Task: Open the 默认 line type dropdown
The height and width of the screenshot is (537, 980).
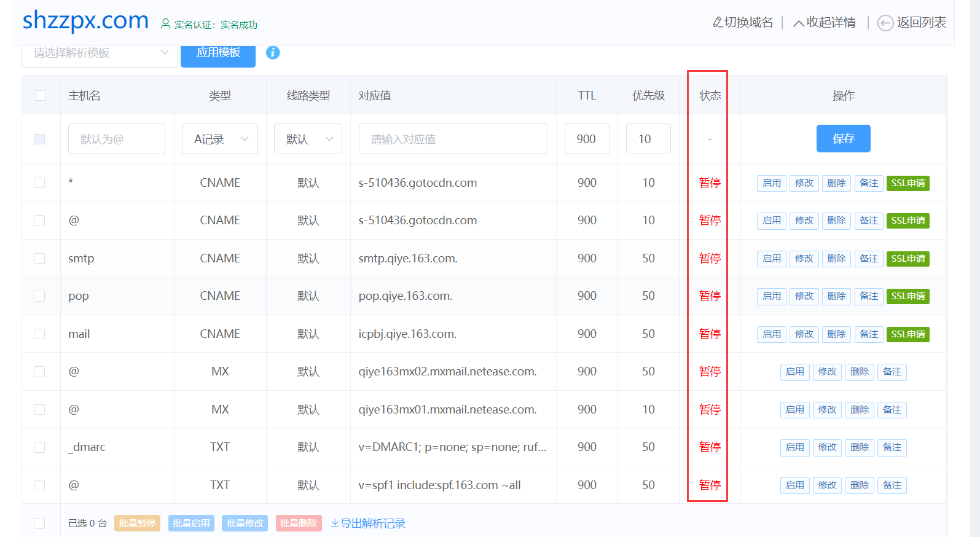Action: point(308,139)
